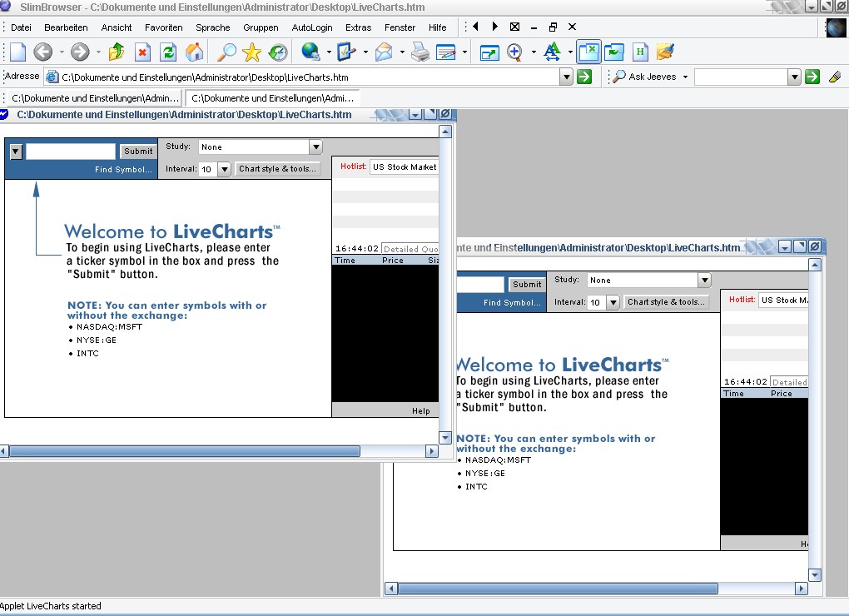Click the edit page icon

point(445,52)
